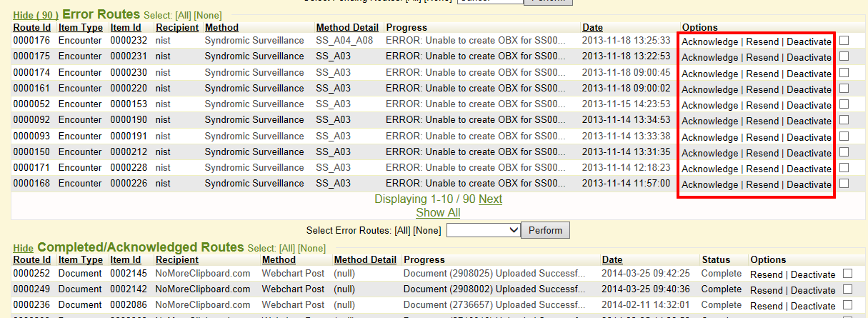Sort completed routes by Recipient header

pyautogui.click(x=176, y=259)
